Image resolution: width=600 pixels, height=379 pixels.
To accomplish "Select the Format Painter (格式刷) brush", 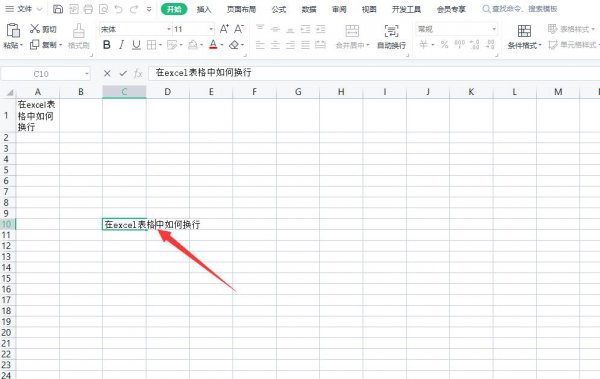I will [x=78, y=36].
